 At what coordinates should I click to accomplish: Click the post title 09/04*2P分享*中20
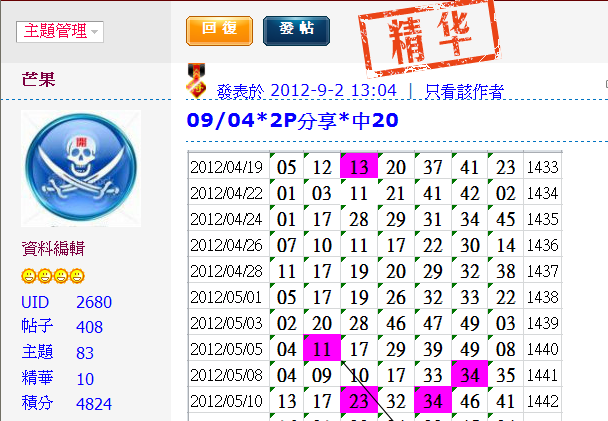coord(292,121)
